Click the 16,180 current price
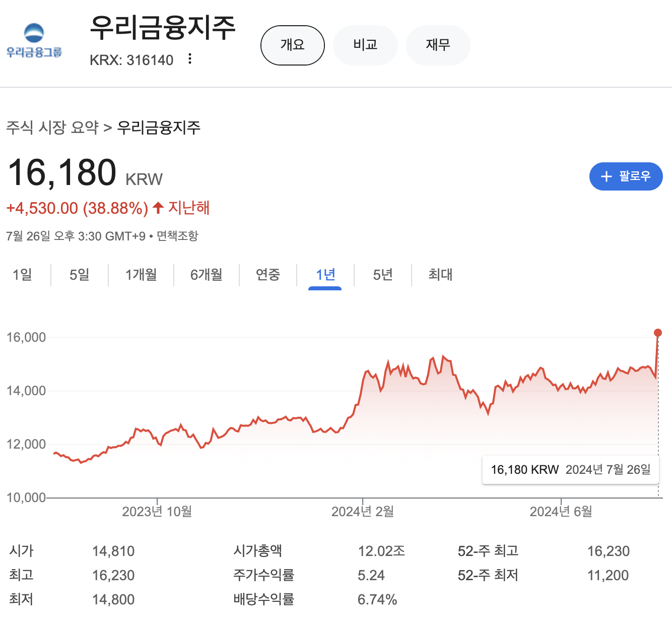This screenshot has width=672, height=618. (x=62, y=173)
